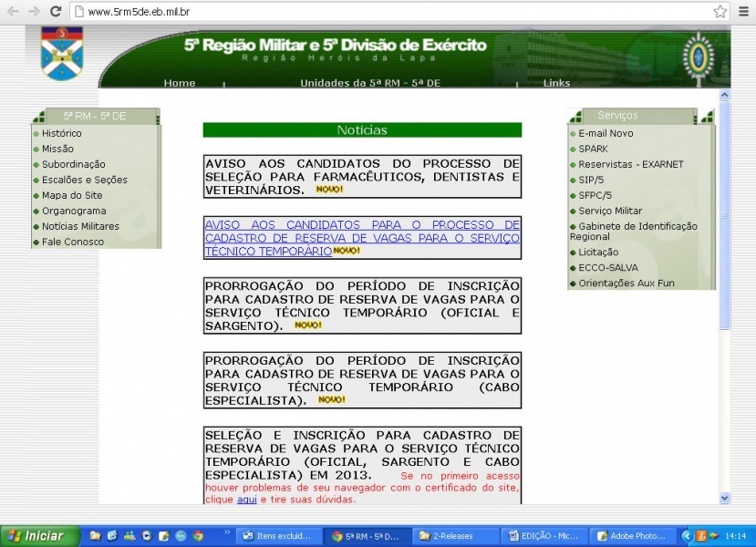Click the browser forward arrow
The image size is (756, 547).
click(34, 12)
